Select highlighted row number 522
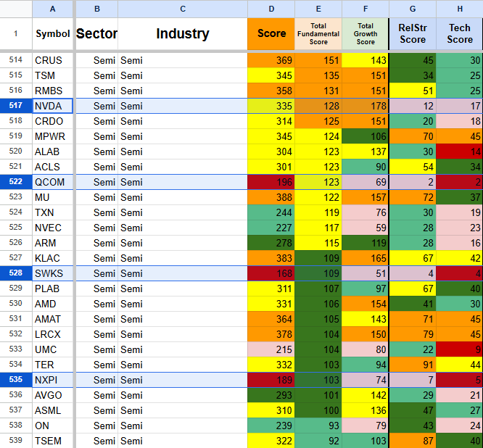 [16, 182]
